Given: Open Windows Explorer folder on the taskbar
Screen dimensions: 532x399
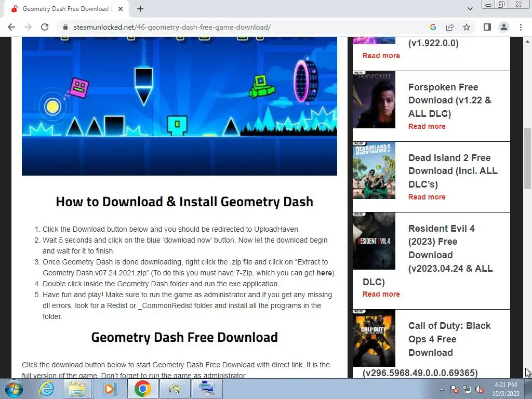Looking at the screenshot, I should tap(77, 389).
